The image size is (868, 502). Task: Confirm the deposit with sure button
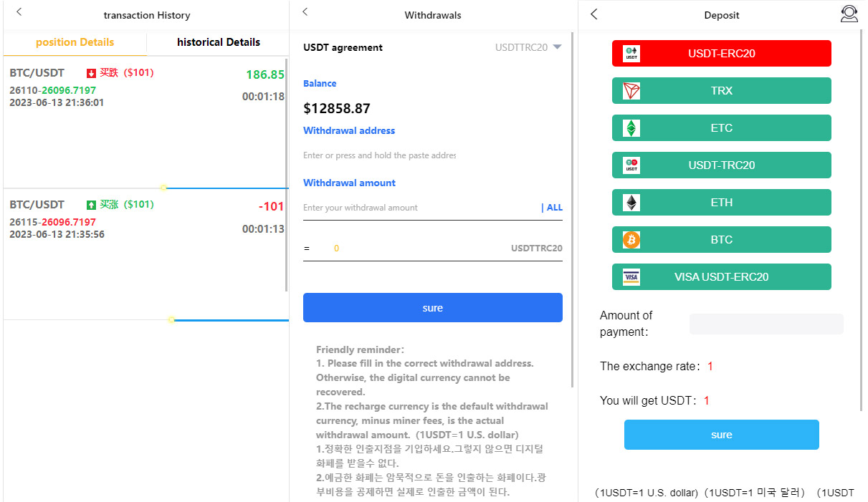point(721,435)
